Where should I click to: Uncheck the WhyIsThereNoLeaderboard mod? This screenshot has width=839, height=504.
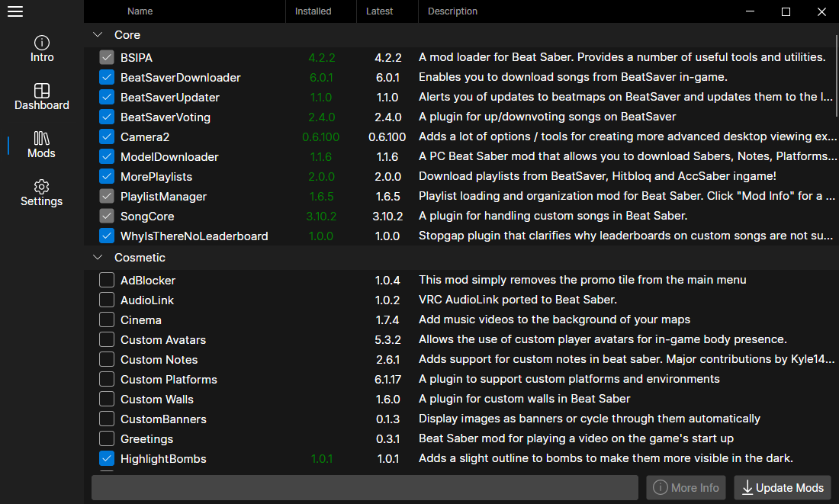point(107,236)
